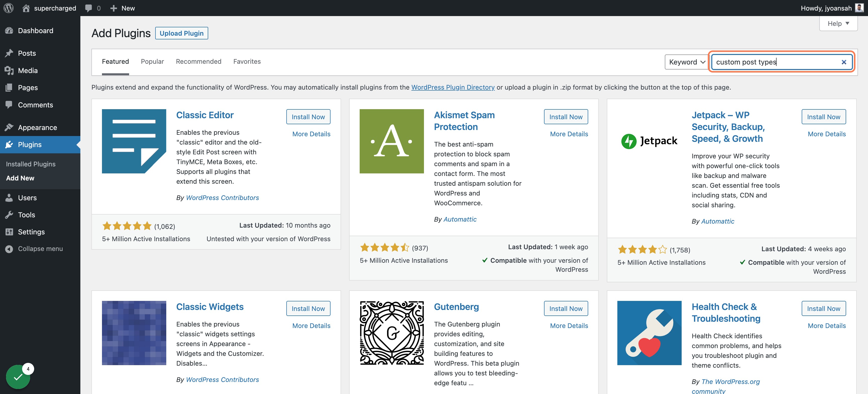Open the Gutenberg plugin thumbnail

[392, 333]
